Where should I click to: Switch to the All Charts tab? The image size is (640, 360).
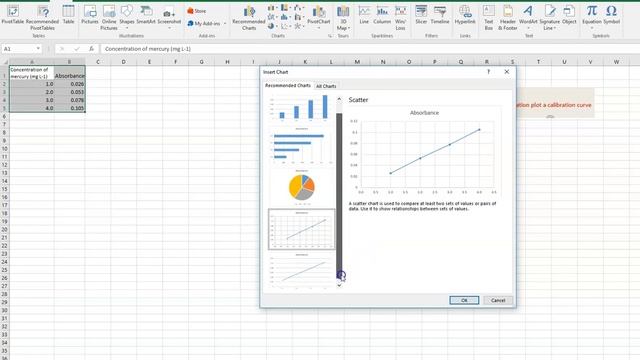326,86
